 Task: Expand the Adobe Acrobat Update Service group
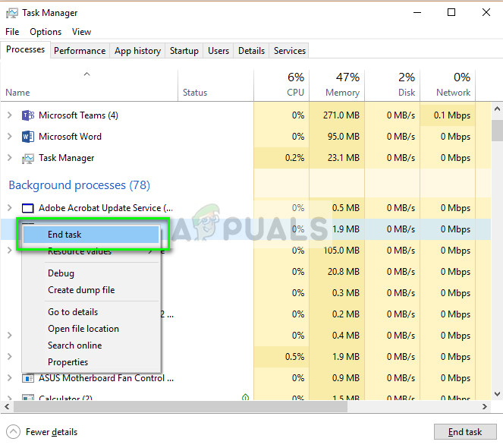coord(10,208)
